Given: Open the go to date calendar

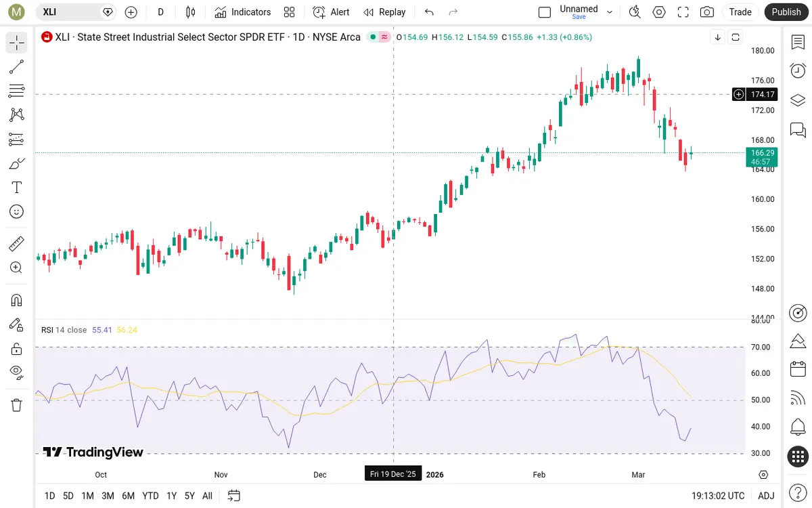Looking at the screenshot, I should pos(234,496).
